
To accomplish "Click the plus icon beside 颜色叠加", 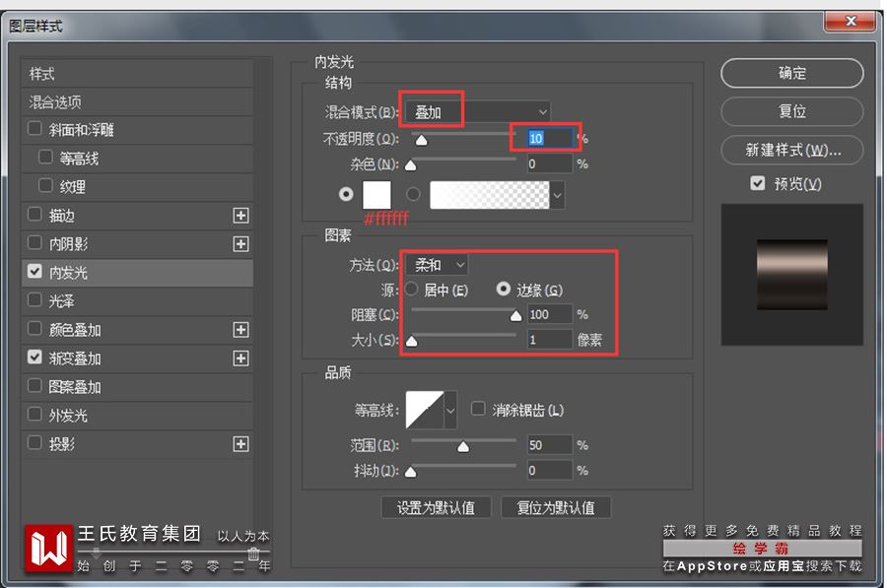I will click(x=241, y=330).
